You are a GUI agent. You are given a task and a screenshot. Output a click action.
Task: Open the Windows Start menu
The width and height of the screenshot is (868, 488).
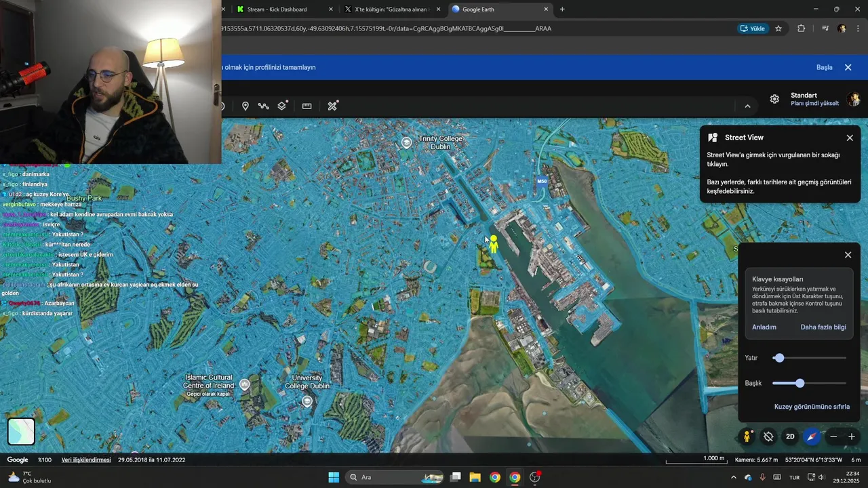pos(334,477)
